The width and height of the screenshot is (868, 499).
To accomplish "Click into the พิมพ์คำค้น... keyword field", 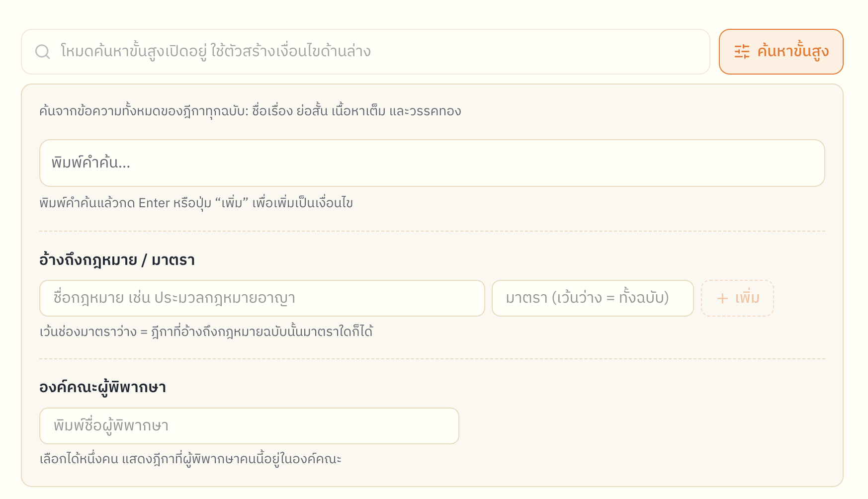I will (432, 163).
